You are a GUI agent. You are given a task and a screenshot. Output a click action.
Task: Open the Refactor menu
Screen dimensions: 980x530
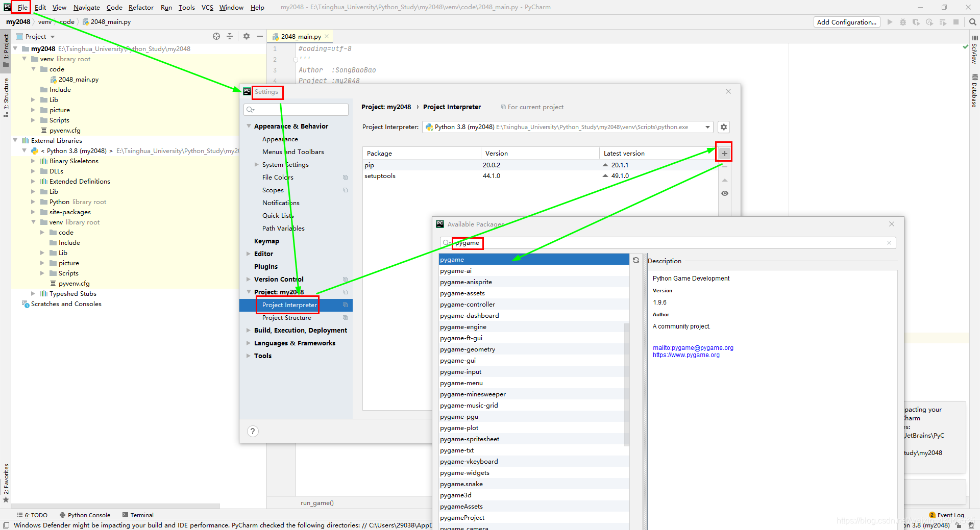click(x=141, y=7)
